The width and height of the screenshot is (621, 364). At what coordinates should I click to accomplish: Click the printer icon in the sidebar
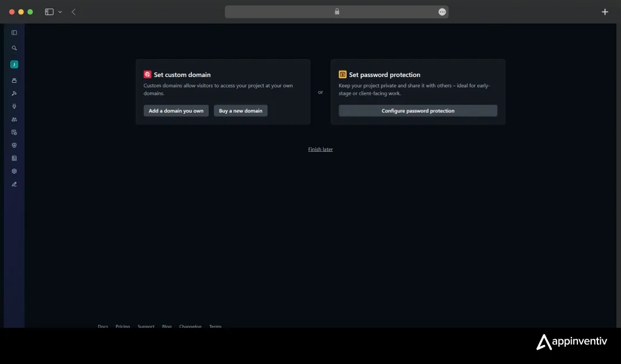tap(14, 80)
